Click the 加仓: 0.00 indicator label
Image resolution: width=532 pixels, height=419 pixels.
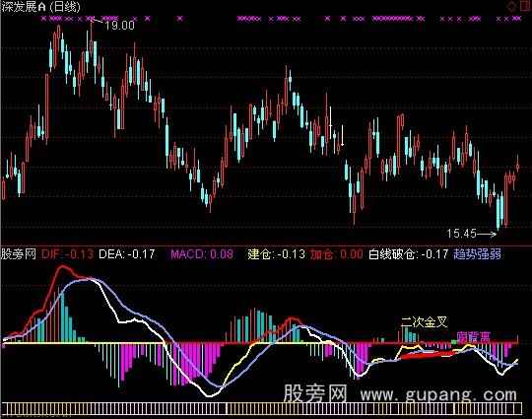point(337,254)
